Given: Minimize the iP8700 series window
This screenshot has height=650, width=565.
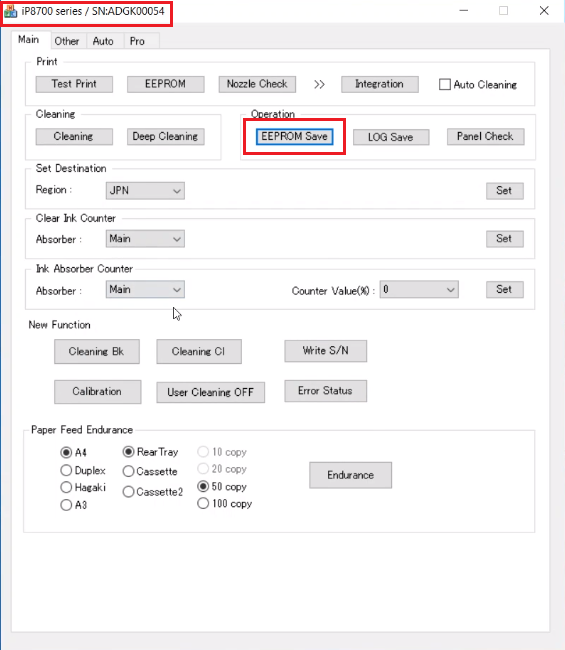Looking at the screenshot, I should pos(464,11).
